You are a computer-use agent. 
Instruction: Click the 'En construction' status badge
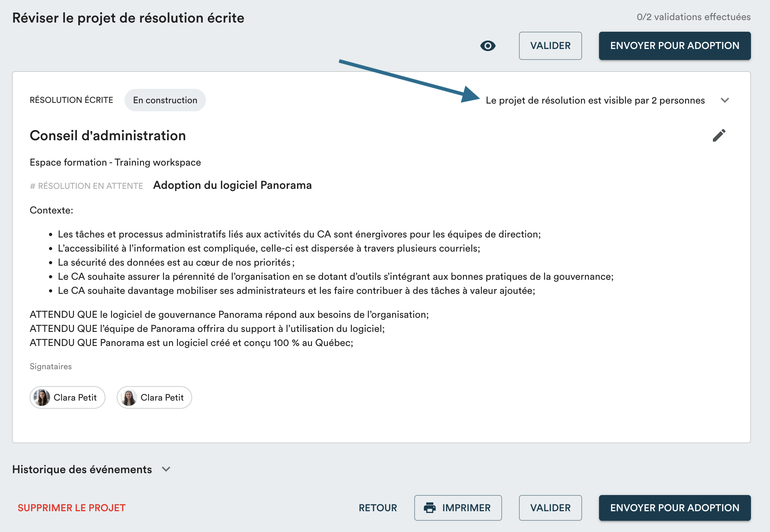click(165, 100)
